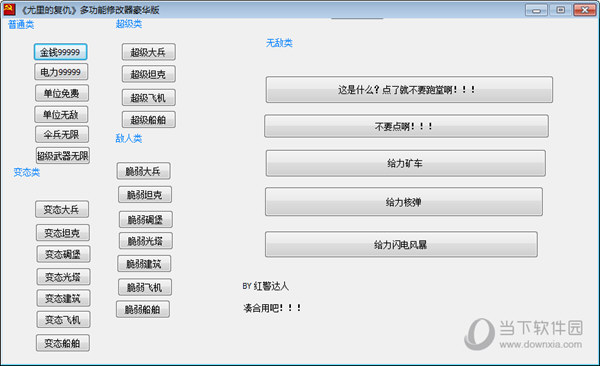
Task: Select the 超级船舶 super ship button
Action: (x=149, y=119)
